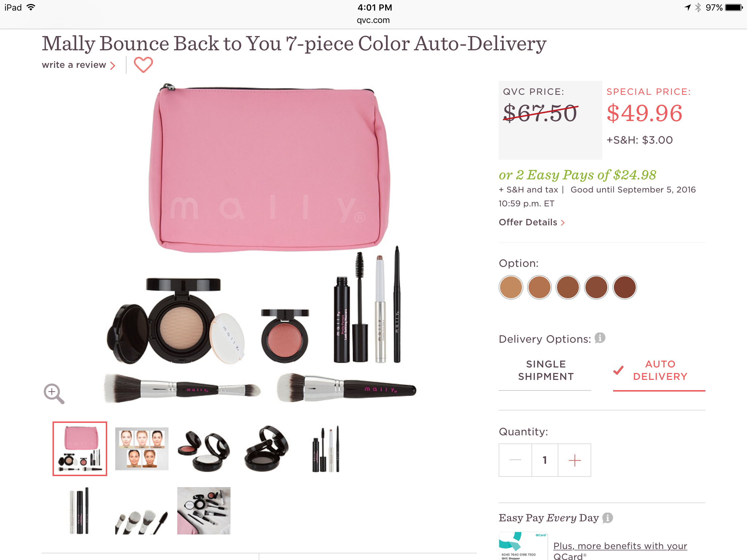Choose the darkest shade swatch
The width and height of the screenshot is (747, 560).
pyautogui.click(x=625, y=287)
